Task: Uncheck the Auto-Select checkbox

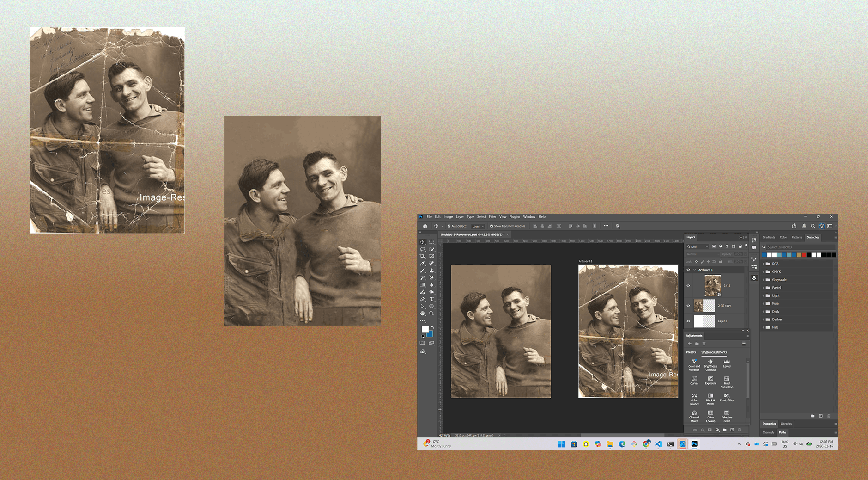Action: (x=449, y=226)
